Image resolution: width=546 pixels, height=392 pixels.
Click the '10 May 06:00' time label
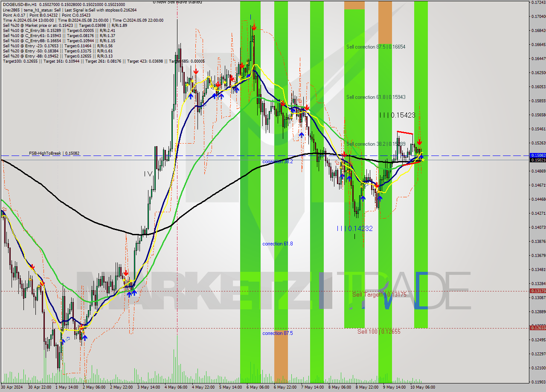coord(423,387)
